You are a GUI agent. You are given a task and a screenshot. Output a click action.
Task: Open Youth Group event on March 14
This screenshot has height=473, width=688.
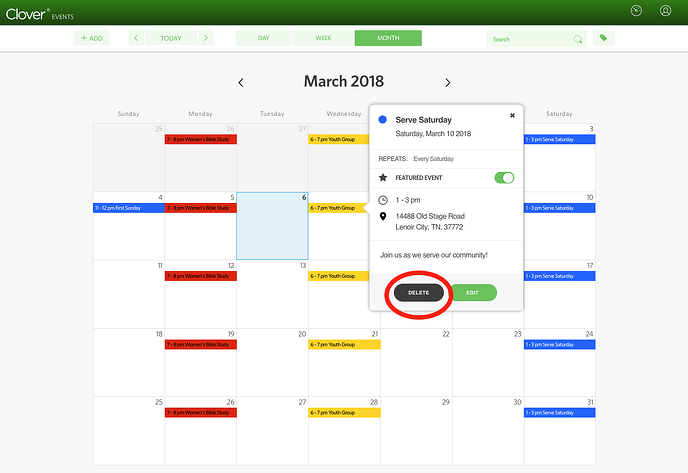[x=339, y=276]
